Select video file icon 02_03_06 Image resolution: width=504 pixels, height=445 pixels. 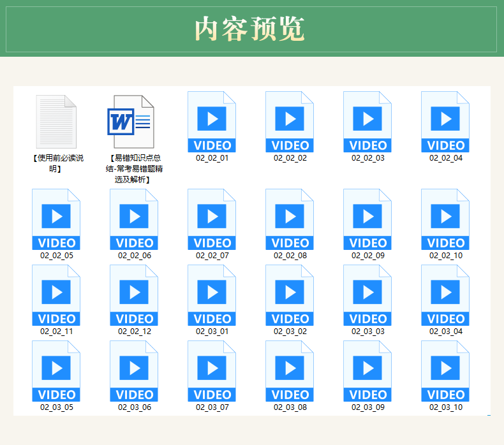click(x=134, y=371)
